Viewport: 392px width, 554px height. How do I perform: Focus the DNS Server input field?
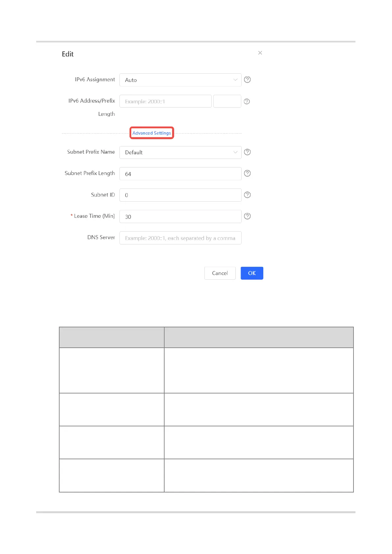tap(180, 238)
